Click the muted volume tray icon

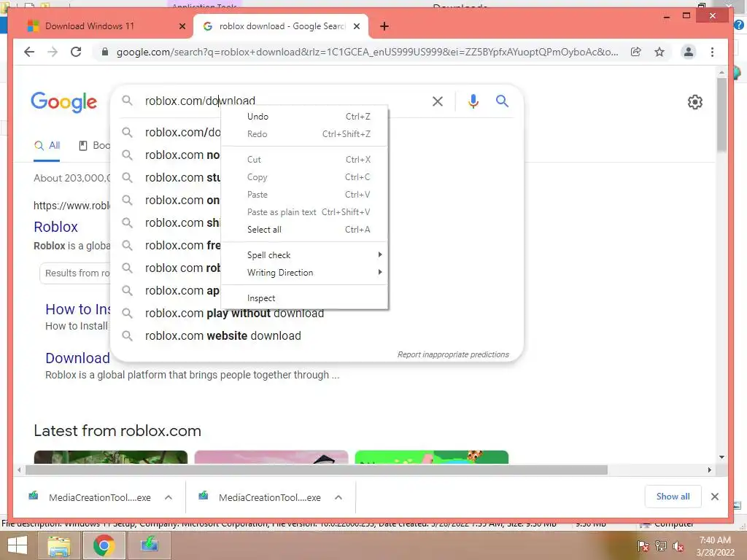(678, 546)
